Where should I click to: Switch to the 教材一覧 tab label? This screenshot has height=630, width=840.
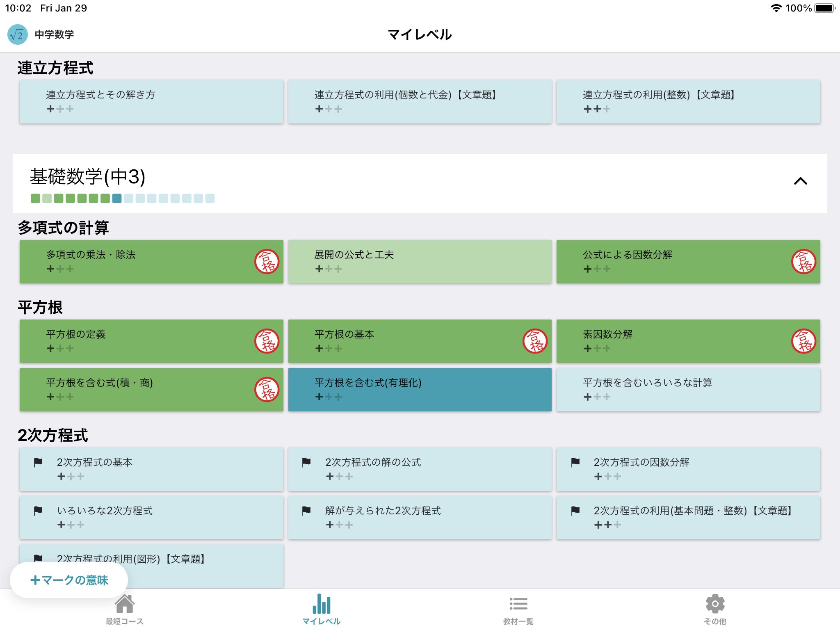pyautogui.click(x=518, y=621)
